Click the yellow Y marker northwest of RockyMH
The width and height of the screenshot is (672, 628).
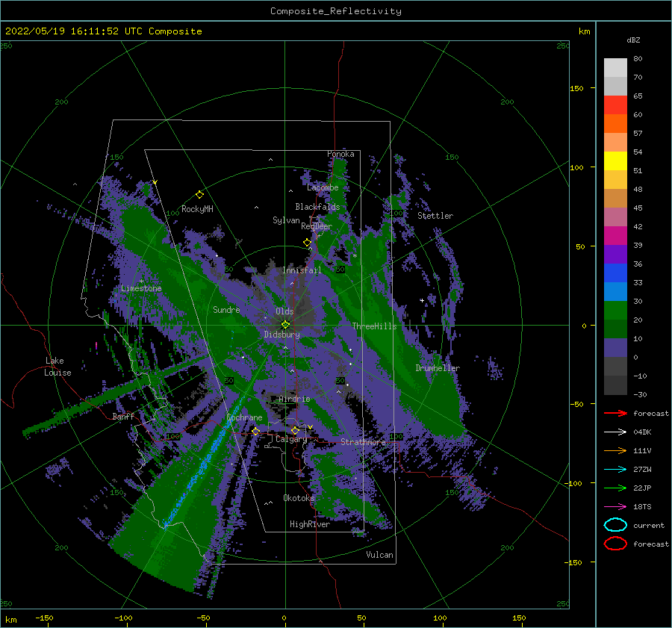[155, 183]
